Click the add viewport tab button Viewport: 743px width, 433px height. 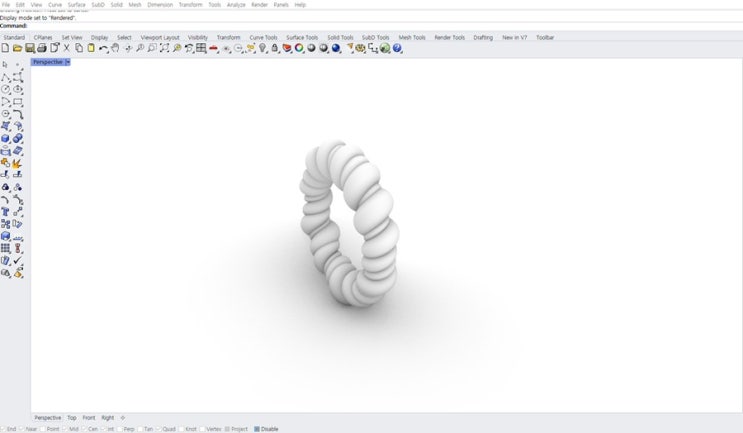pyautogui.click(x=123, y=418)
